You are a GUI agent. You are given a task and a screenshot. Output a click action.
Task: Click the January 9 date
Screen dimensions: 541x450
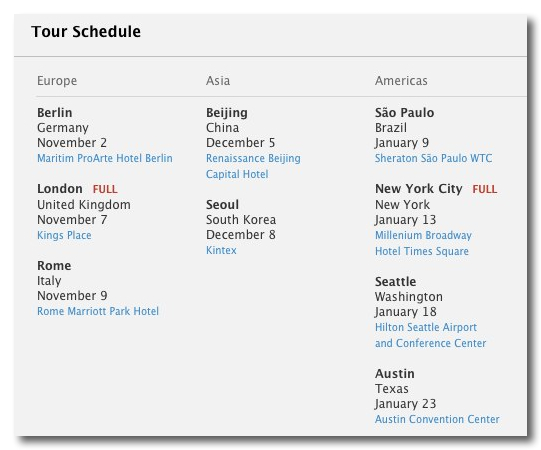[402, 143]
